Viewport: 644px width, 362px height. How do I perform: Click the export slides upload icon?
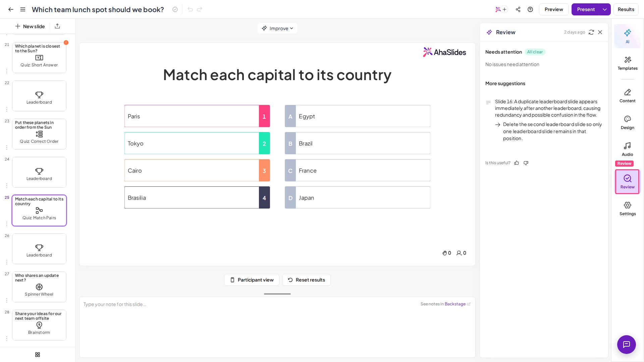(x=57, y=26)
